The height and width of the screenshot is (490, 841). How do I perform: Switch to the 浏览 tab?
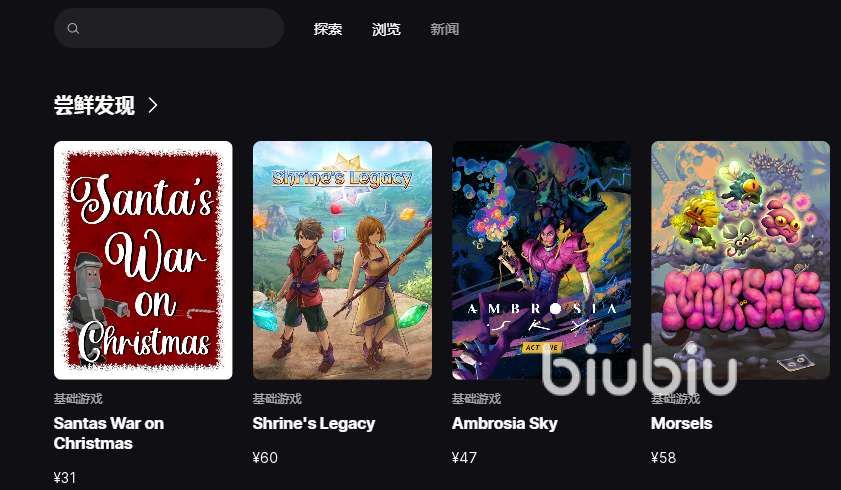point(386,29)
